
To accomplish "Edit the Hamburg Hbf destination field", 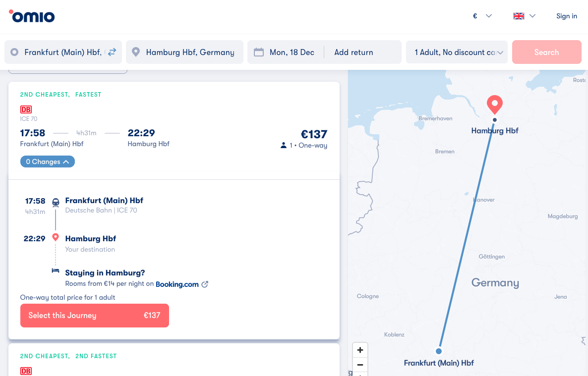I will [190, 52].
